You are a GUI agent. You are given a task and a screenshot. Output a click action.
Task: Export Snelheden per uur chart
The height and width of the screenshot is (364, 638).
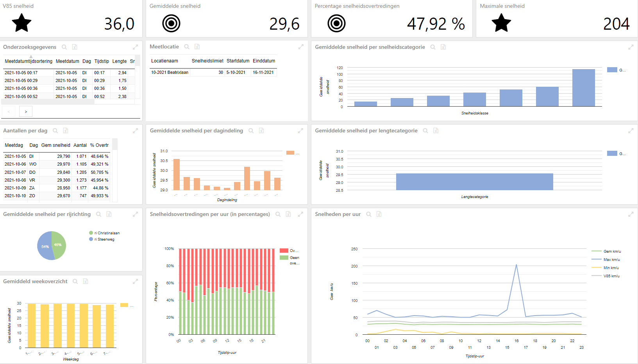click(x=379, y=214)
